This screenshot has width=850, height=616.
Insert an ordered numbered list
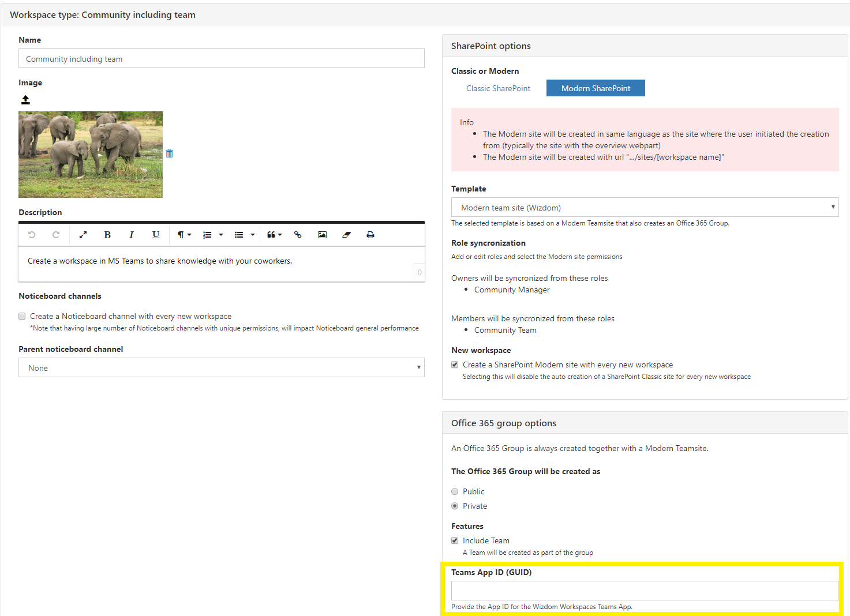[207, 235]
